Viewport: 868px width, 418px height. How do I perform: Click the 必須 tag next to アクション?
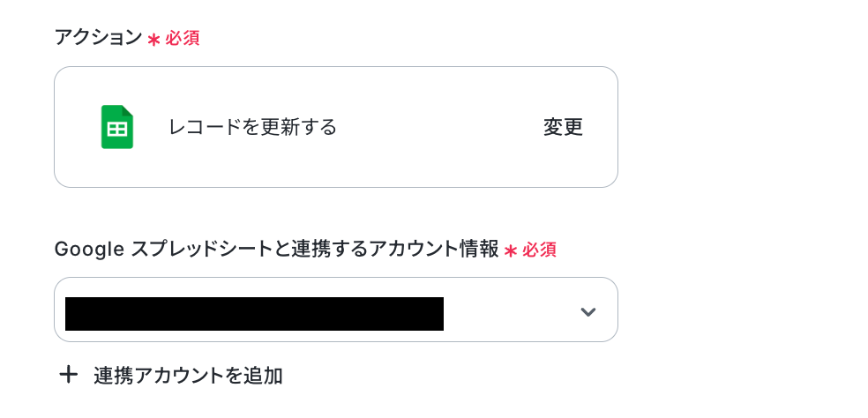183,39
